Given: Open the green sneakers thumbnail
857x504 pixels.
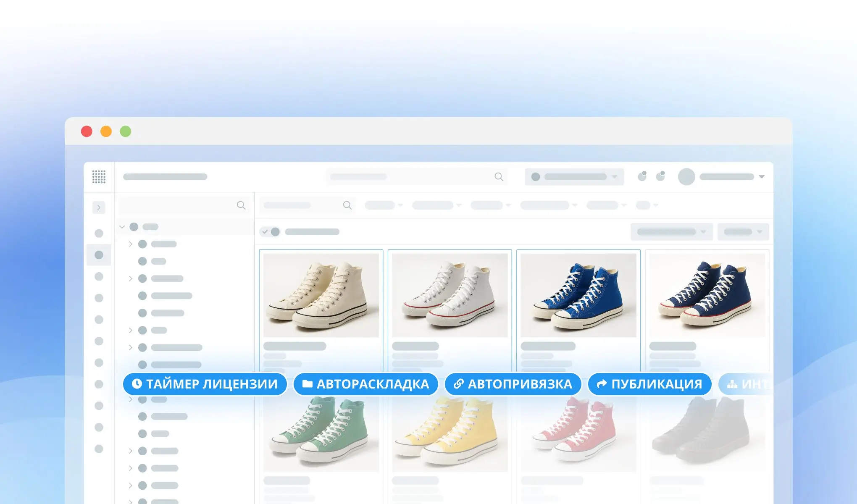Looking at the screenshot, I should pyautogui.click(x=321, y=433).
